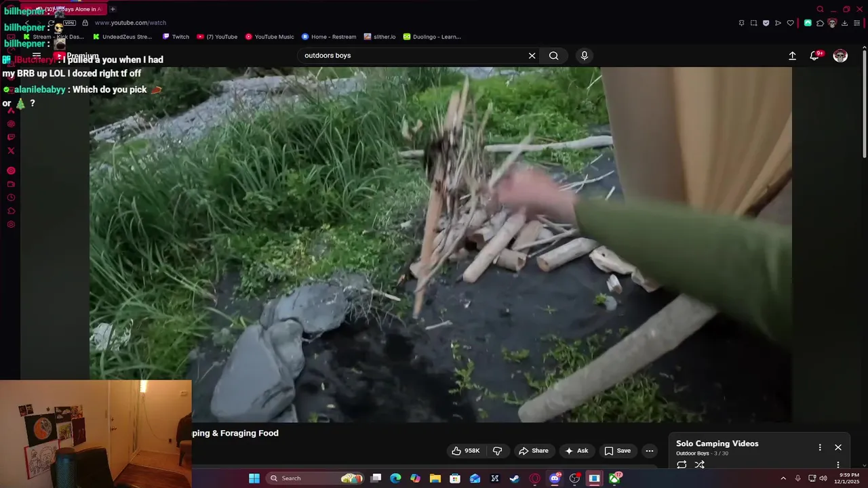Click the snapshot capture icon in toolbar
Image resolution: width=868 pixels, height=488 pixels.
tap(753, 23)
